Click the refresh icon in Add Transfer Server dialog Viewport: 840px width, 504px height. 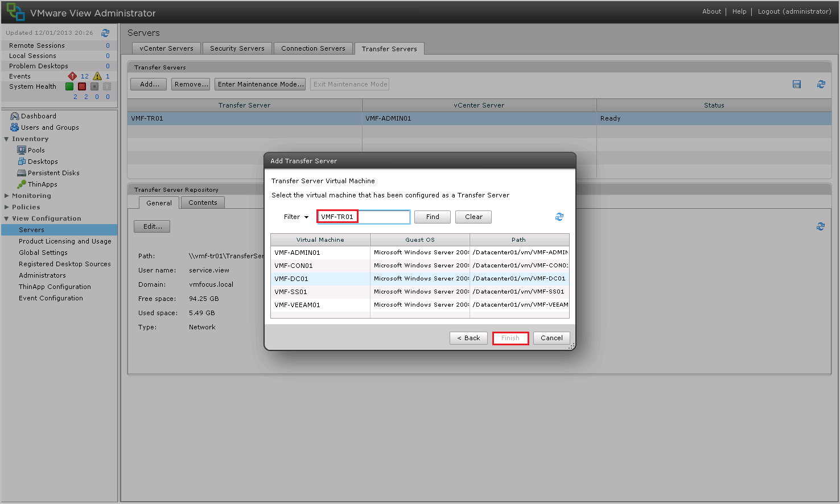click(x=559, y=217)
